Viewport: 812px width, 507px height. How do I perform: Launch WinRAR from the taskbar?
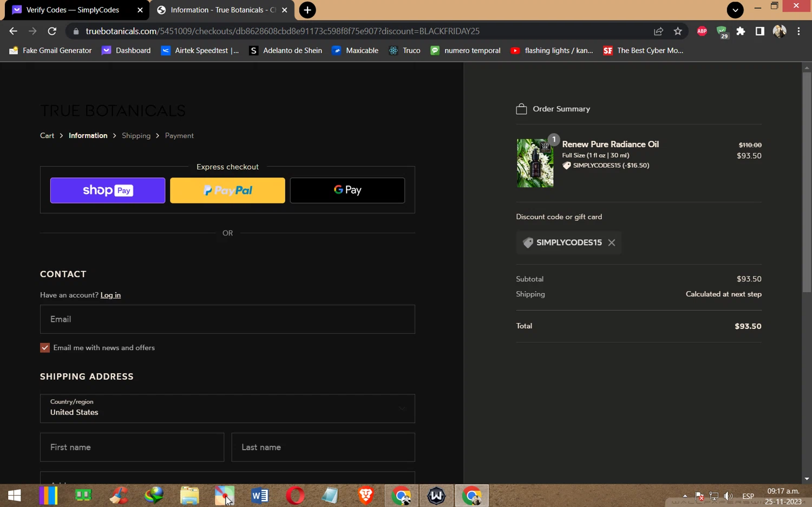tap(48, 496)
